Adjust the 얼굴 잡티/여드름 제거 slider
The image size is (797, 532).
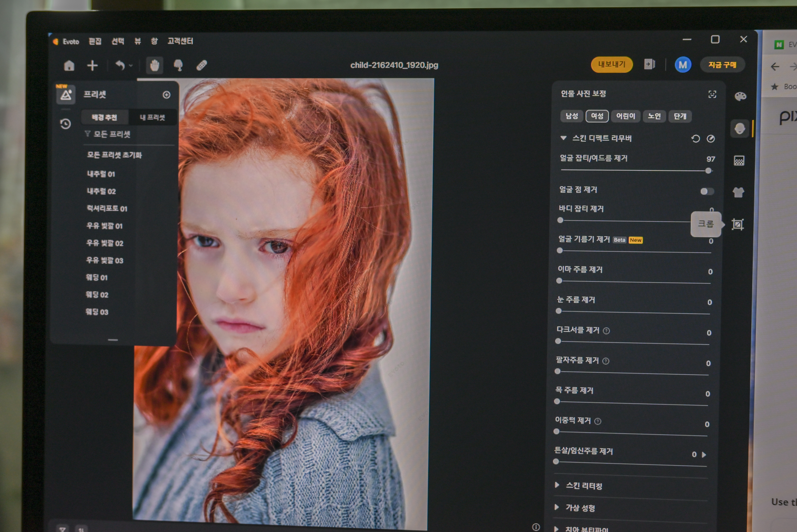coord(637,171)
